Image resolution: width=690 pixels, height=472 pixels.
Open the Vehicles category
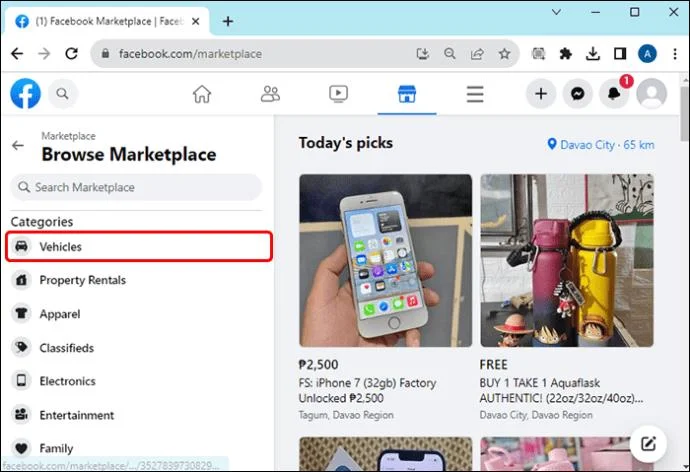(139, 247)
